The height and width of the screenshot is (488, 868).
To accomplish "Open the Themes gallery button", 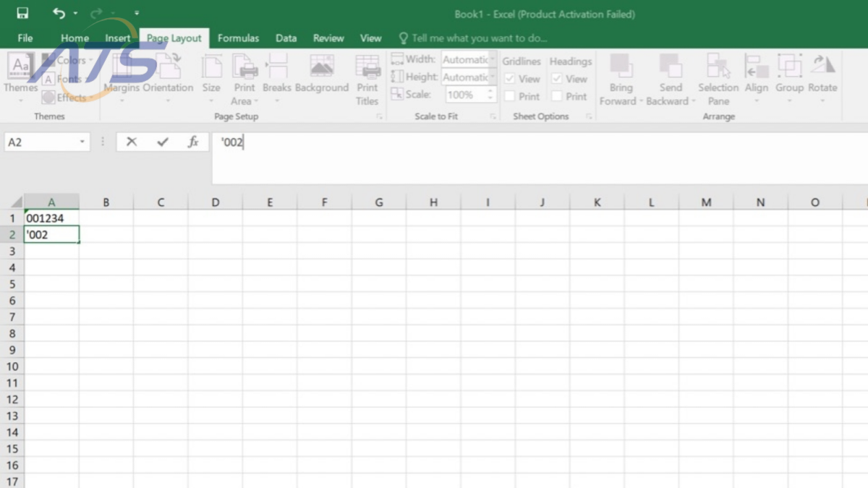I will tap(21, 76).
